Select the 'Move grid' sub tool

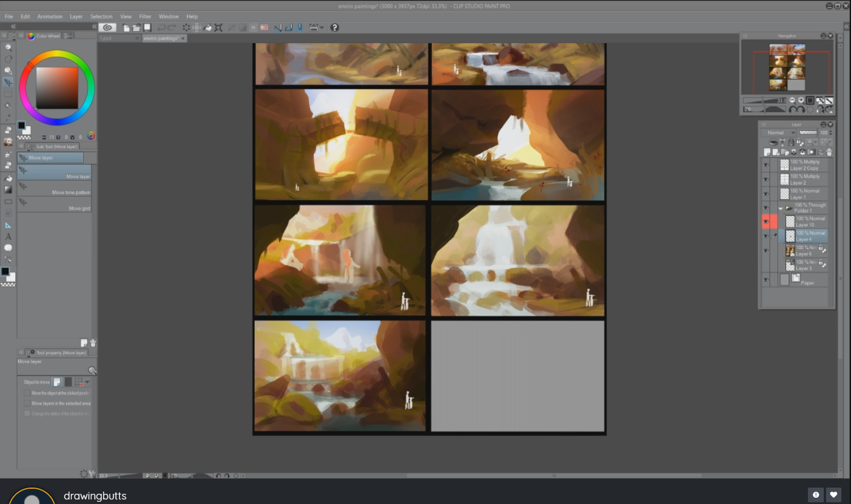(x=54, y=204)
